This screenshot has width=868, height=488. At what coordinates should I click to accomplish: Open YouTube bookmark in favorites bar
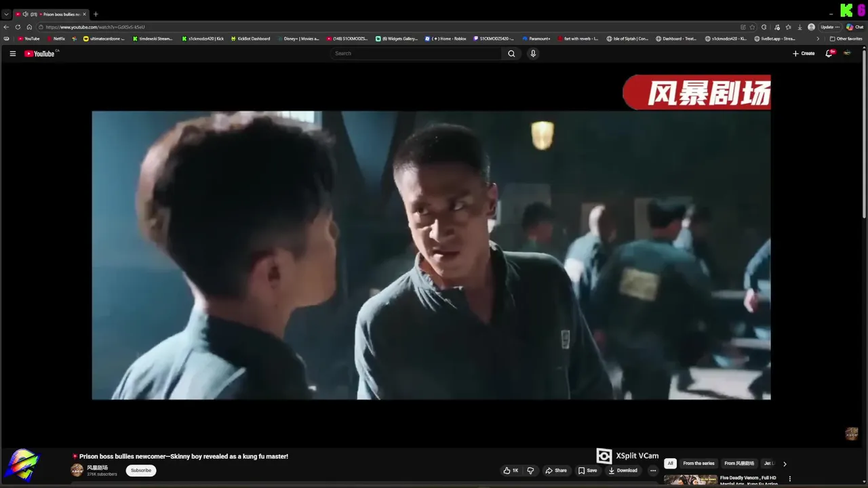28,39
